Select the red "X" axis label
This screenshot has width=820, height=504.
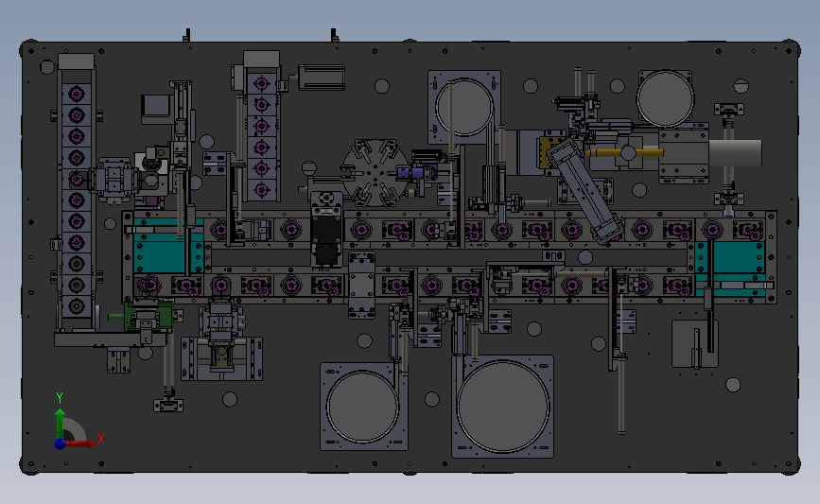[101, 439]
